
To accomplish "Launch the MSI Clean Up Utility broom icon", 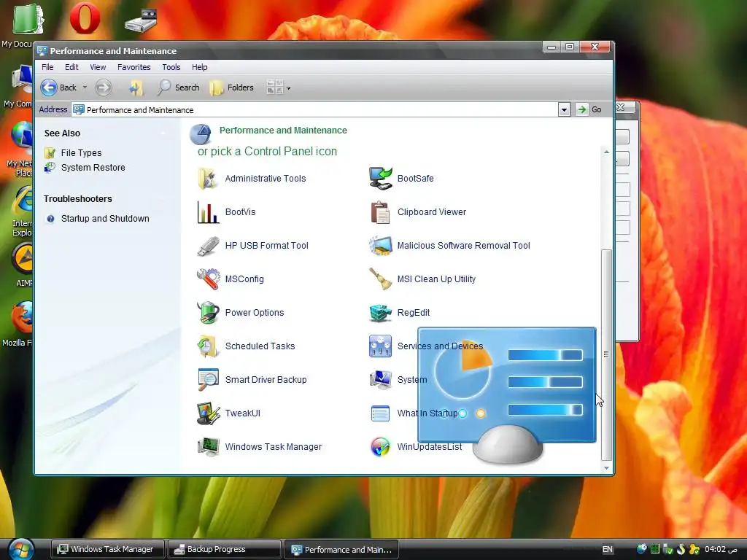I will (380, 279).
